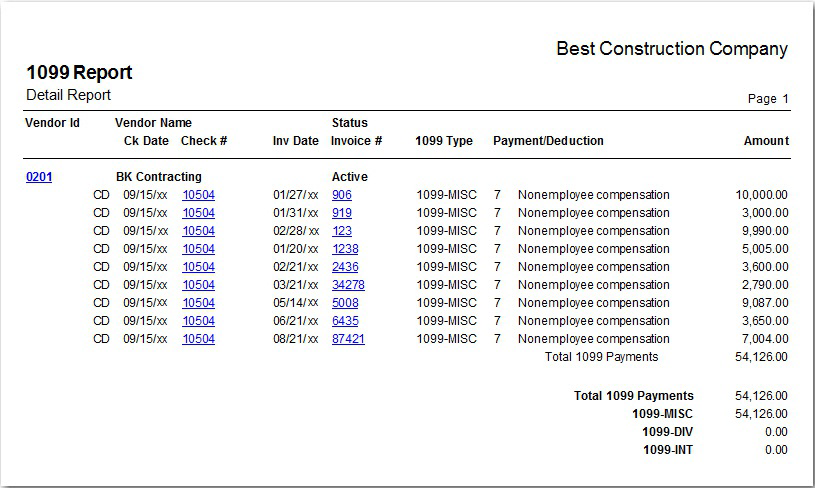The width and height of the screenshot is (815, 488).
Task: Click the 1099-DIV total 0.00
Action: 776,432
